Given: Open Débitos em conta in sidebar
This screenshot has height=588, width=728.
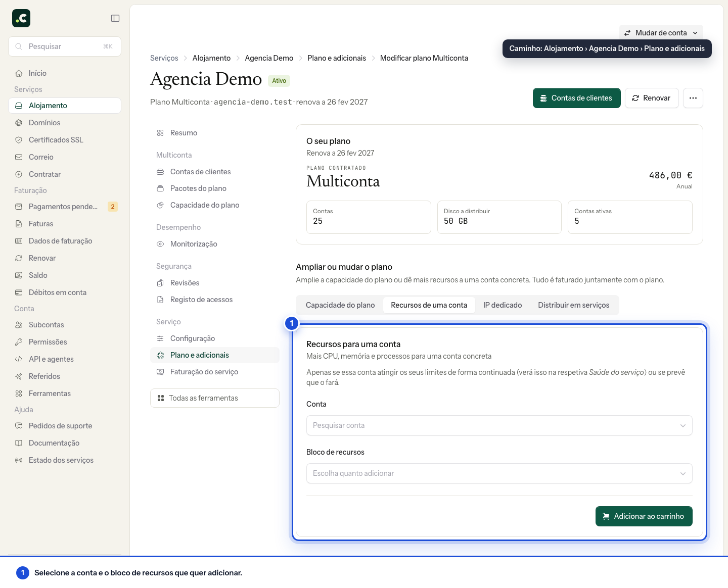Looking at the screenshot, I should 65,292.
